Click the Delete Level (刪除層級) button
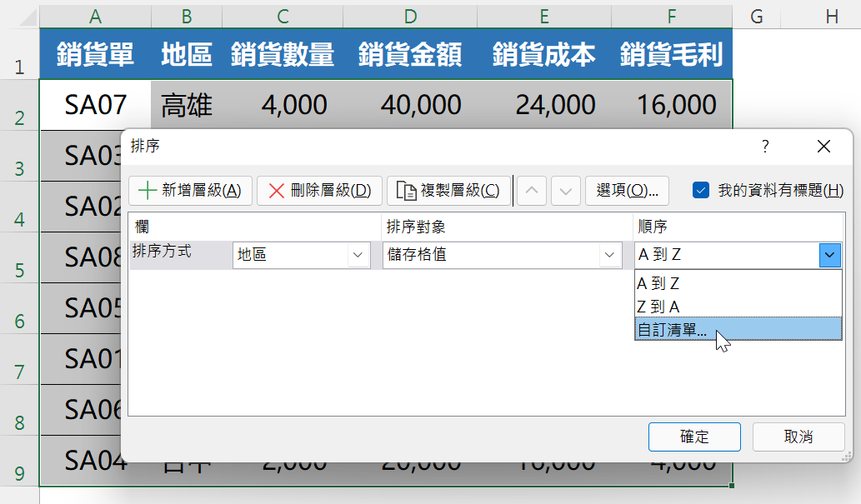861x504 pixels. (x=319, y=191)
